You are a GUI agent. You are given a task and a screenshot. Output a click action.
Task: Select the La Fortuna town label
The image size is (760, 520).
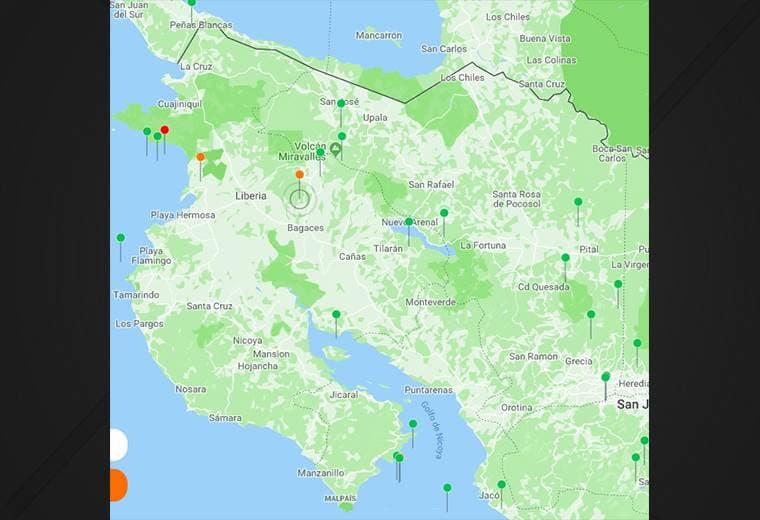click(483, 245)
